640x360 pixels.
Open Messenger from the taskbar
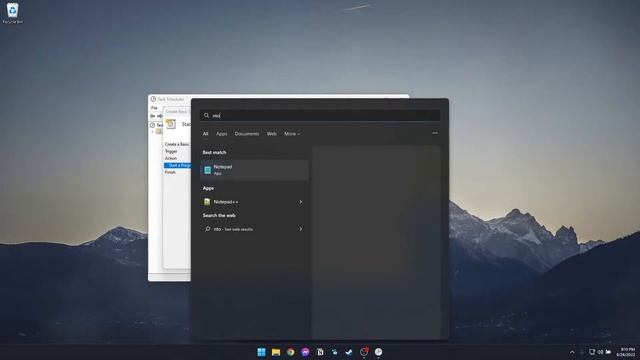click(x=305, y=352)
